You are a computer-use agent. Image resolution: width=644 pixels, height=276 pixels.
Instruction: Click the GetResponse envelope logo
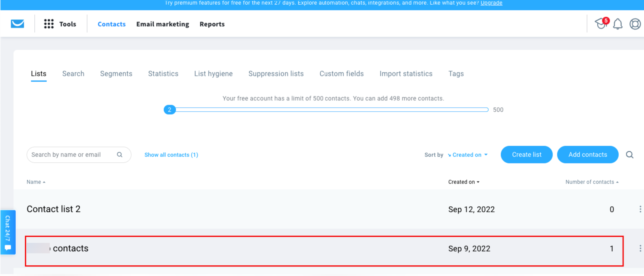pos(17,24)
